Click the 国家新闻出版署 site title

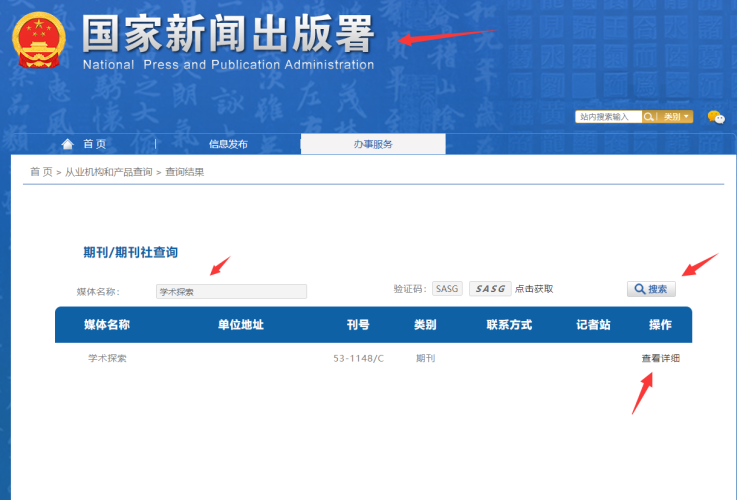pyautogui.click(x=228, y=33)
